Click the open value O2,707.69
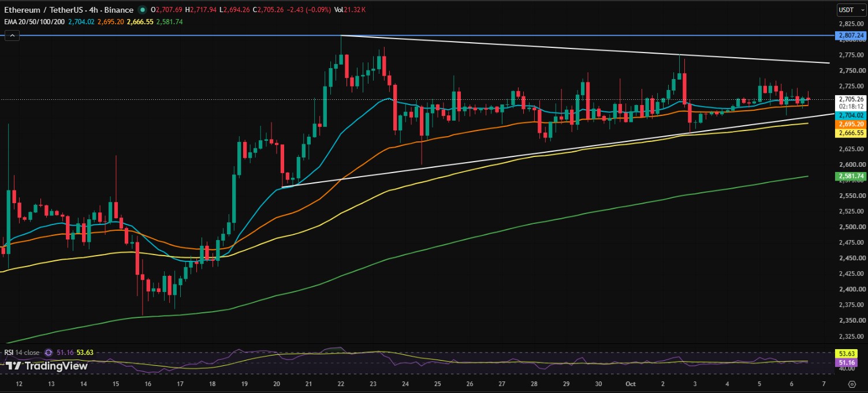The width and height of the screenshot is (868, 393). pyautogui.click(x=166, y=10)
